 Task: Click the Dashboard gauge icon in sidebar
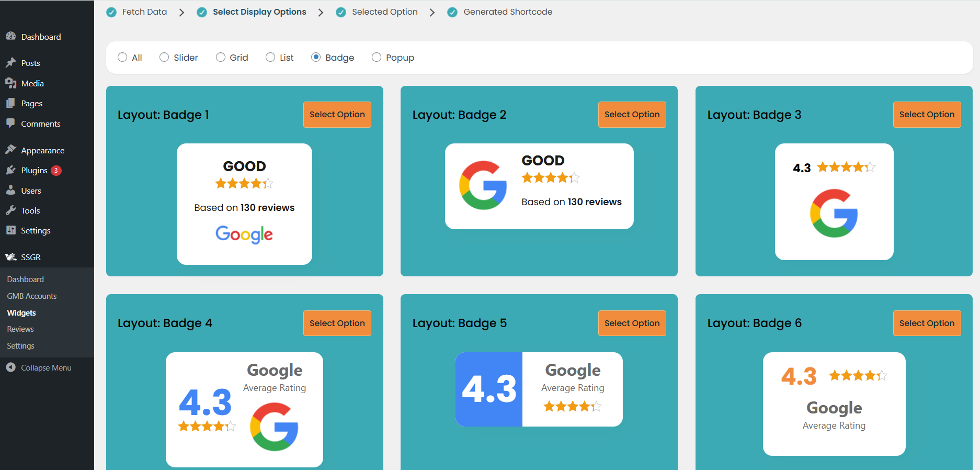10,36
